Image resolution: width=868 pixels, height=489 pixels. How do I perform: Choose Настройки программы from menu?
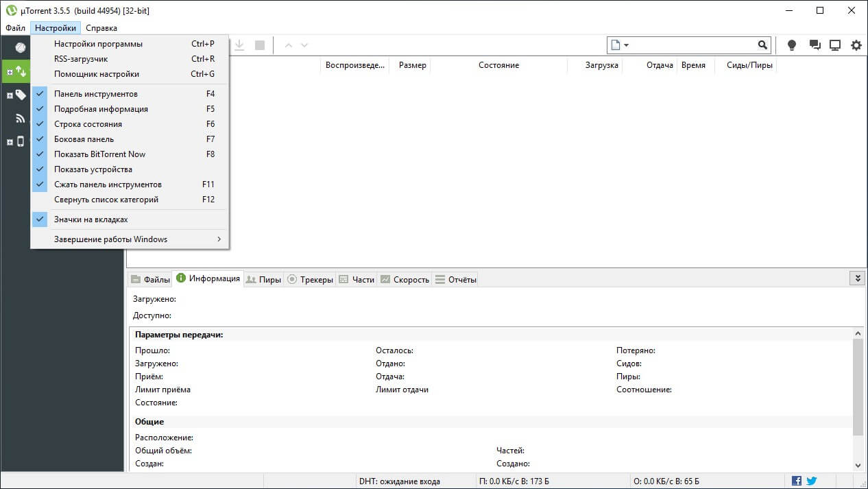(130, 44)
